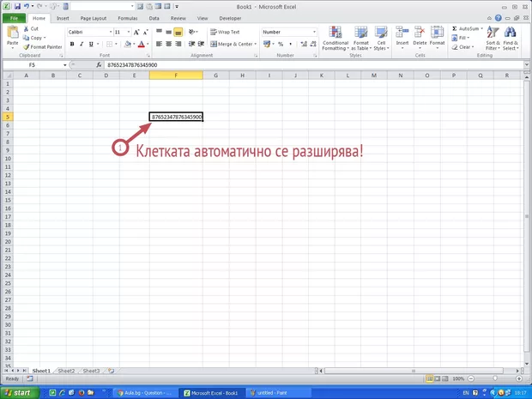Toggle Italic formatting
The width and height of the screenshot is (532, 399).
click(82, 44)
